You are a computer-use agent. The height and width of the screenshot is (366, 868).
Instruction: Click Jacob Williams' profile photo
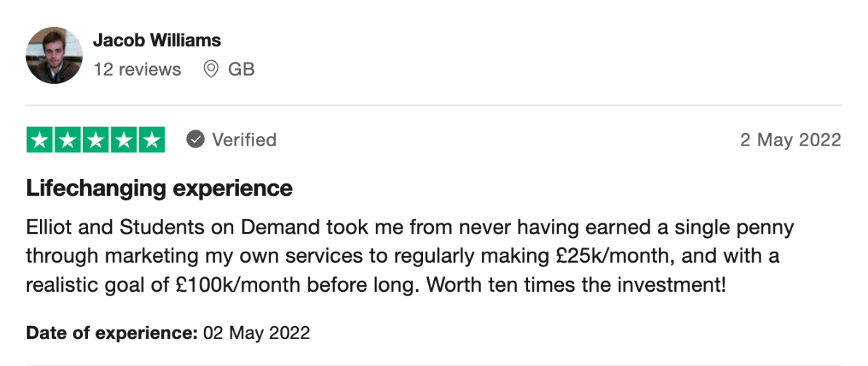click(54, 55)
